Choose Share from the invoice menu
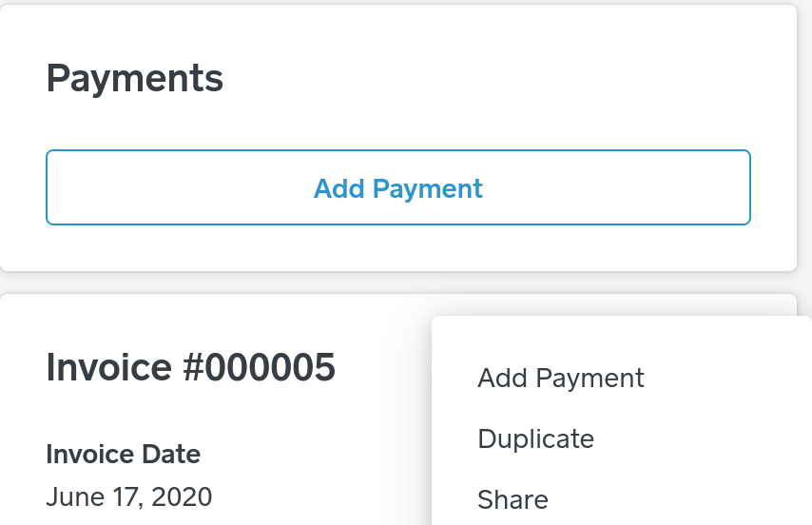 coord(512,499)
